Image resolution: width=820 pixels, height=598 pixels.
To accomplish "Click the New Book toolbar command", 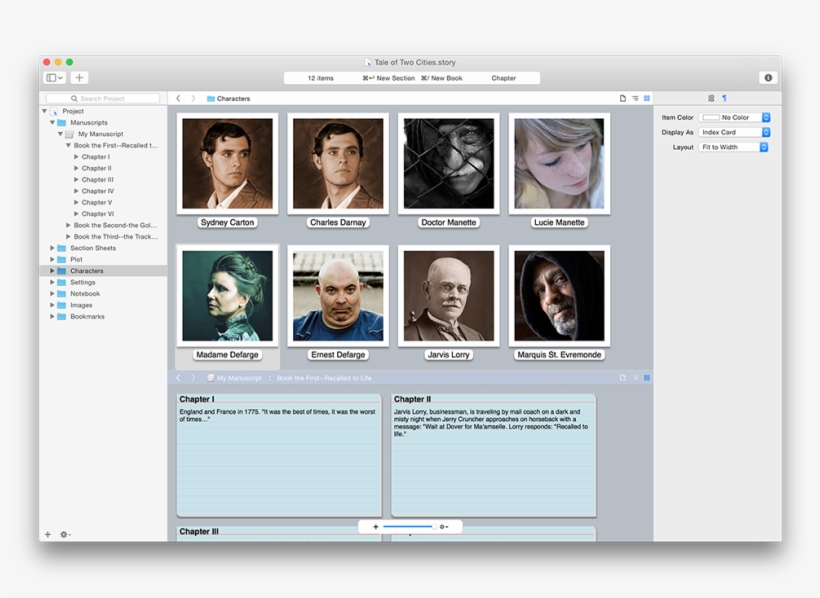I will 441,78.
